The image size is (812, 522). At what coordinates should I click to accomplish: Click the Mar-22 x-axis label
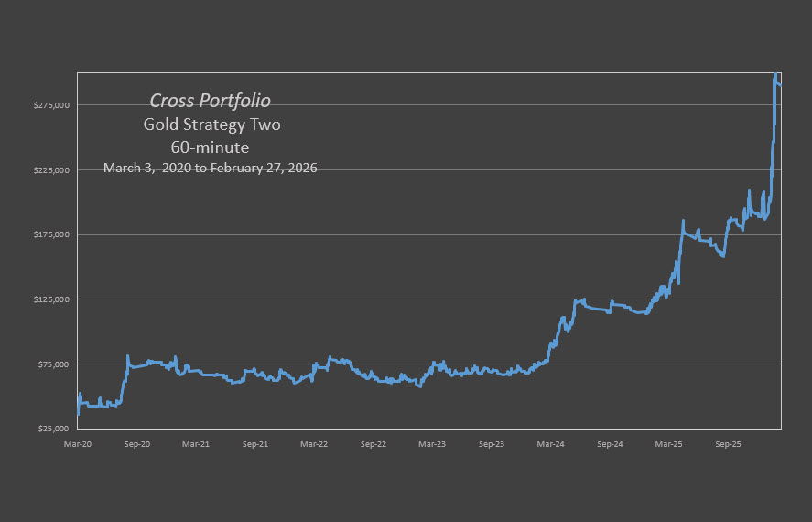314,444
